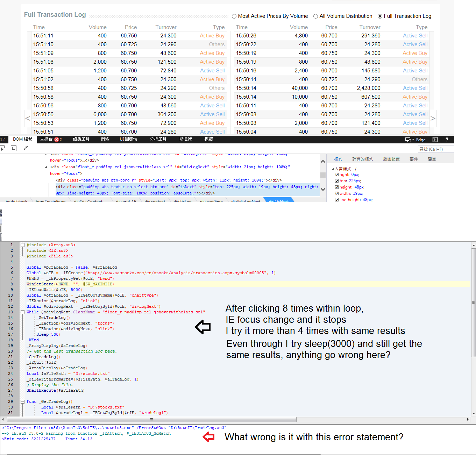
Task: Click the 15:51:10 Others type cell
Action: (x=217, y=44)
